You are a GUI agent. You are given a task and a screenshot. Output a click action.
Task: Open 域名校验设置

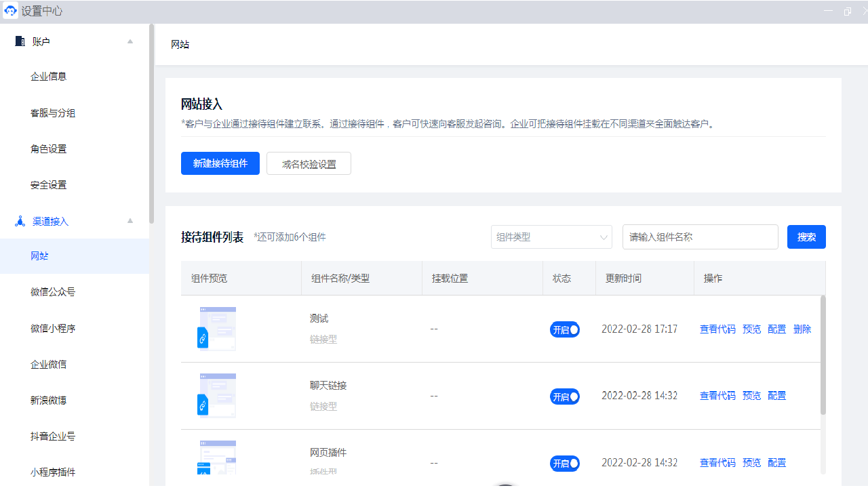point(309,163)
